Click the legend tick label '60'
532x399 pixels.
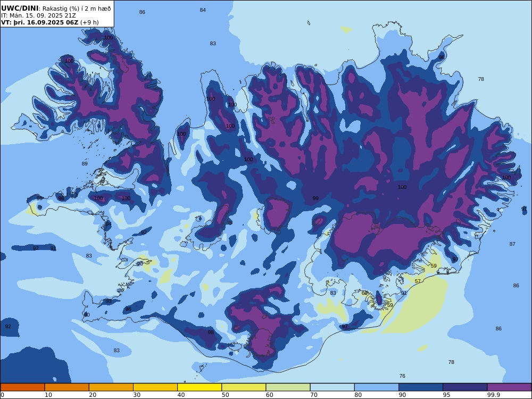click(270, 395)
